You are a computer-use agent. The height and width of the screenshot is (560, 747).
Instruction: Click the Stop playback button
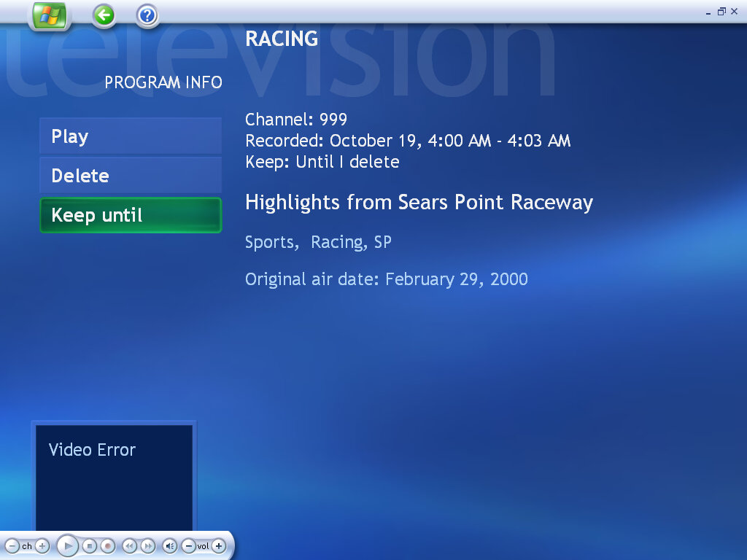coord(90,545)
